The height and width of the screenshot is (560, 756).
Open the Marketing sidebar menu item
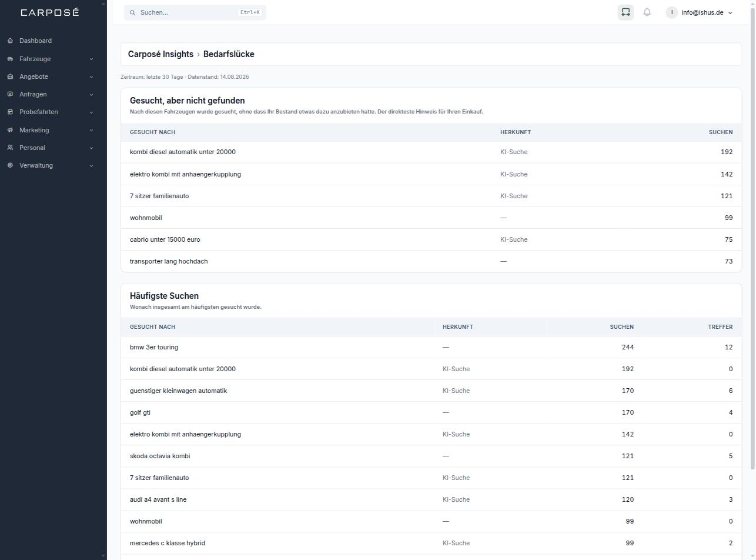click(51, 130)
